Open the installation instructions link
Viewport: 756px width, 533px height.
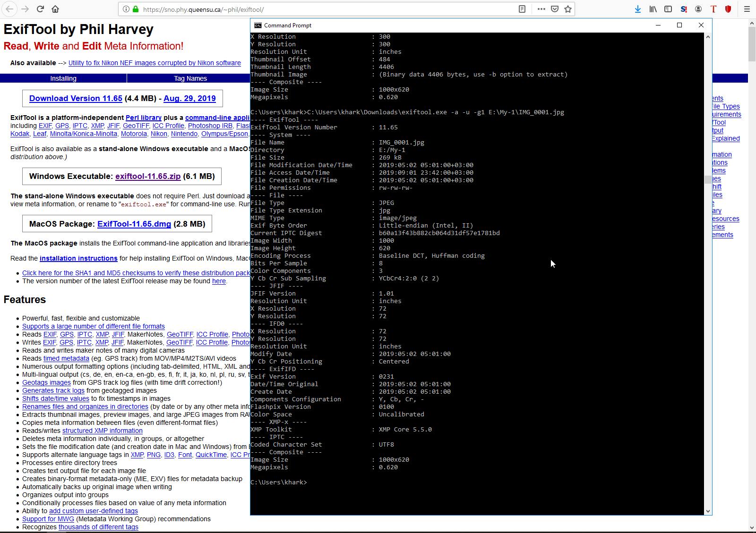click(x=78, y=258)
